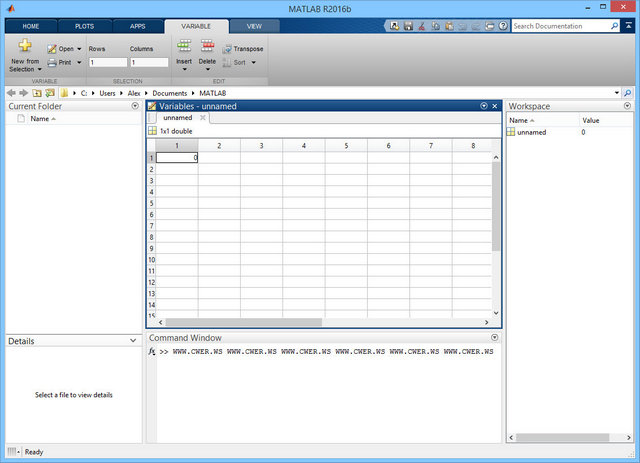Click the New from Selection icon

[25, 46]
